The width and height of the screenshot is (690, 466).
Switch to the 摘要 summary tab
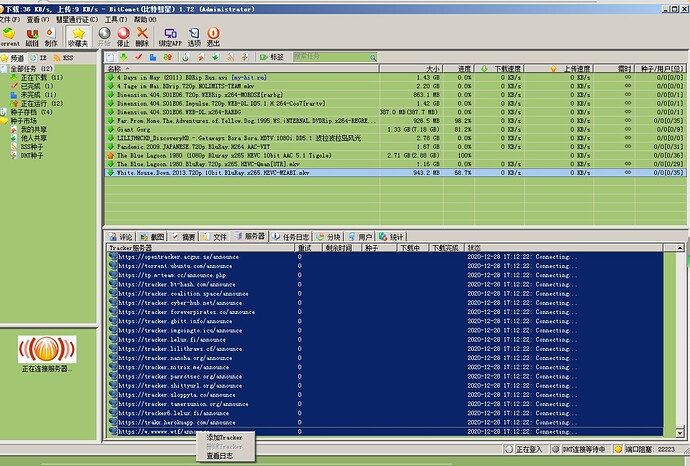(184, 237)
